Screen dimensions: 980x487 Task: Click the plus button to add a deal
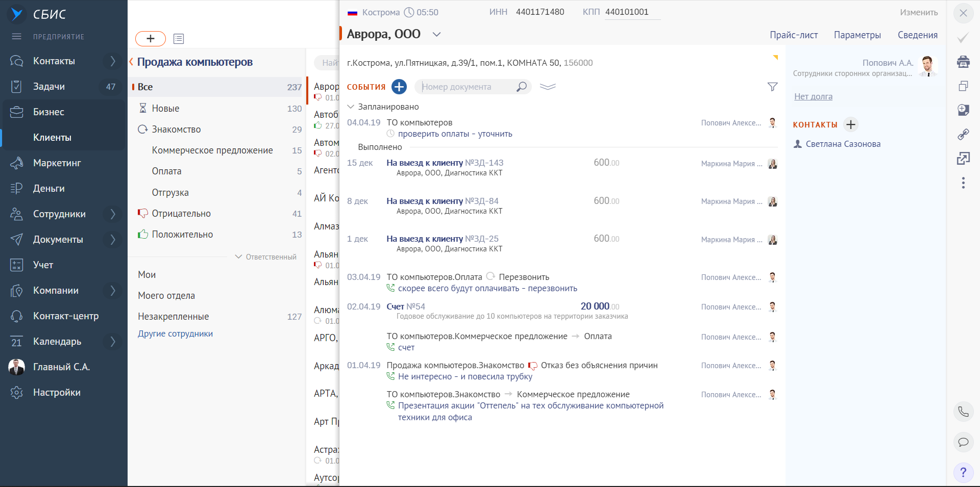click(x=151, y=39)
